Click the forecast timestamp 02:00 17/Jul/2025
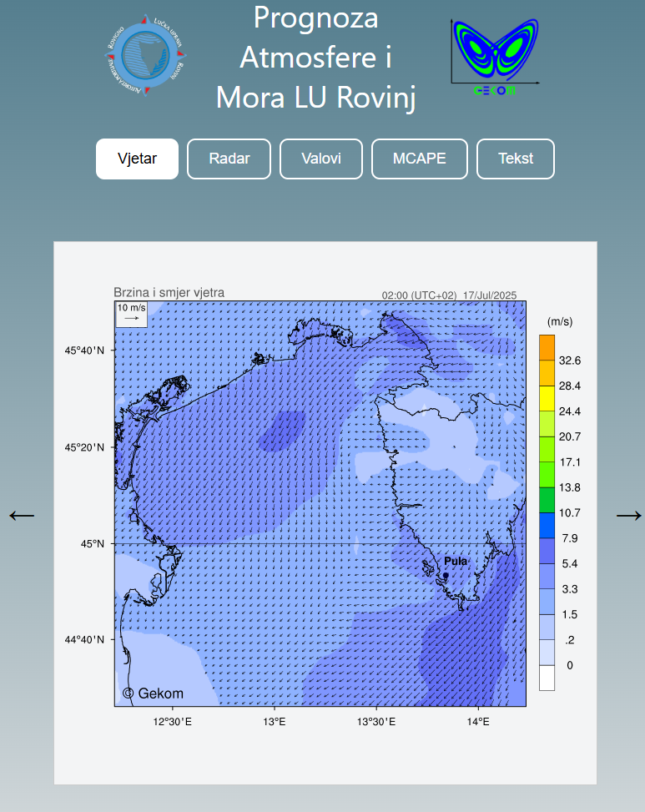The width and height of the screenshot is (645, 812). point(449,295)
